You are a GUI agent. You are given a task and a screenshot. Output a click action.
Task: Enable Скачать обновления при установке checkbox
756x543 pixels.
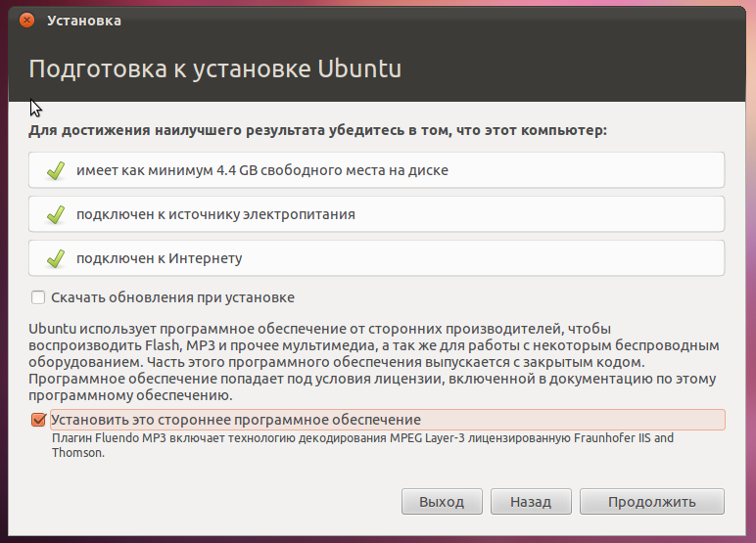coord(38,297)
